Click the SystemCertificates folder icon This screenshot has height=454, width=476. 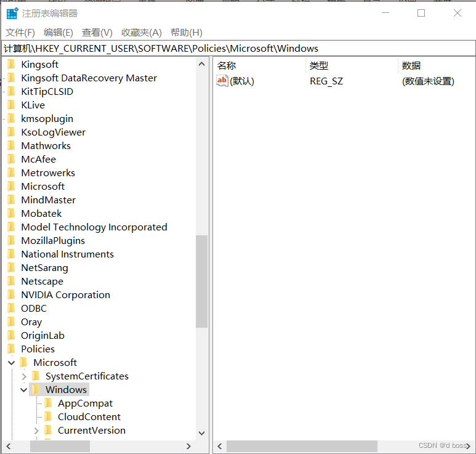(x=36, y=376)
